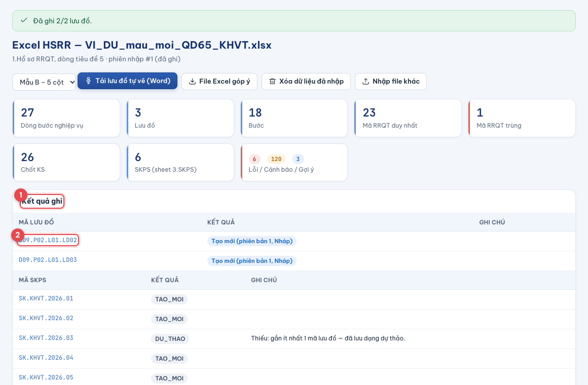Image resolution: width=588 pixels, height=385 pixels.
Task: Click the checkmark icon in the success banner
Action: tap(24, 20)
